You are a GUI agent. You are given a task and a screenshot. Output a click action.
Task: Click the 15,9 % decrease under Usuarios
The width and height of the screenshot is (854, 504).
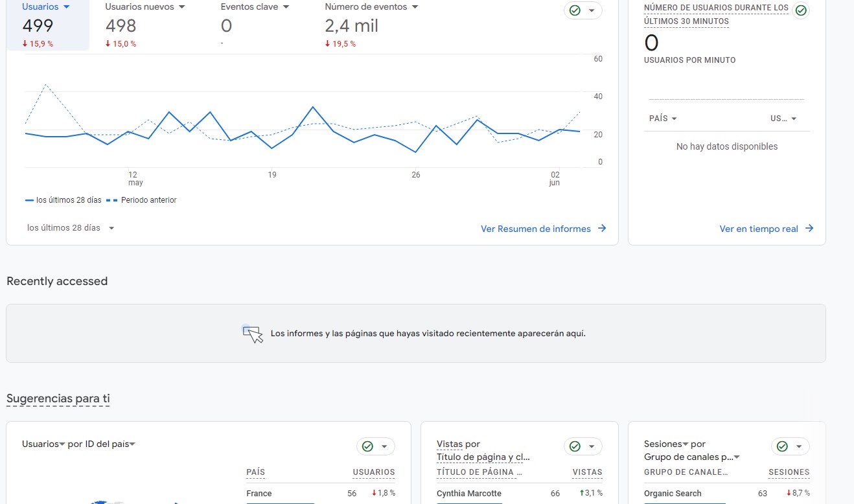point(38,44)
